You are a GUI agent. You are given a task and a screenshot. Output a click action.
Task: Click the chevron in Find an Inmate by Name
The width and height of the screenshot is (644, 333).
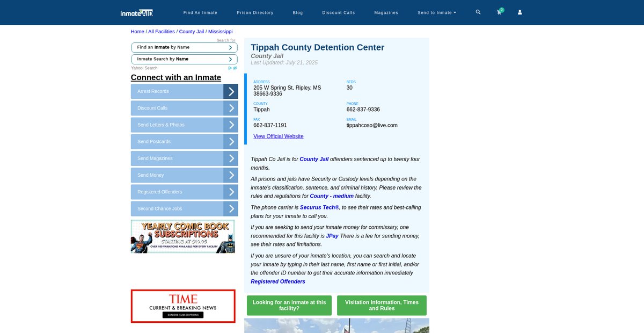click(x=230, y=48)
